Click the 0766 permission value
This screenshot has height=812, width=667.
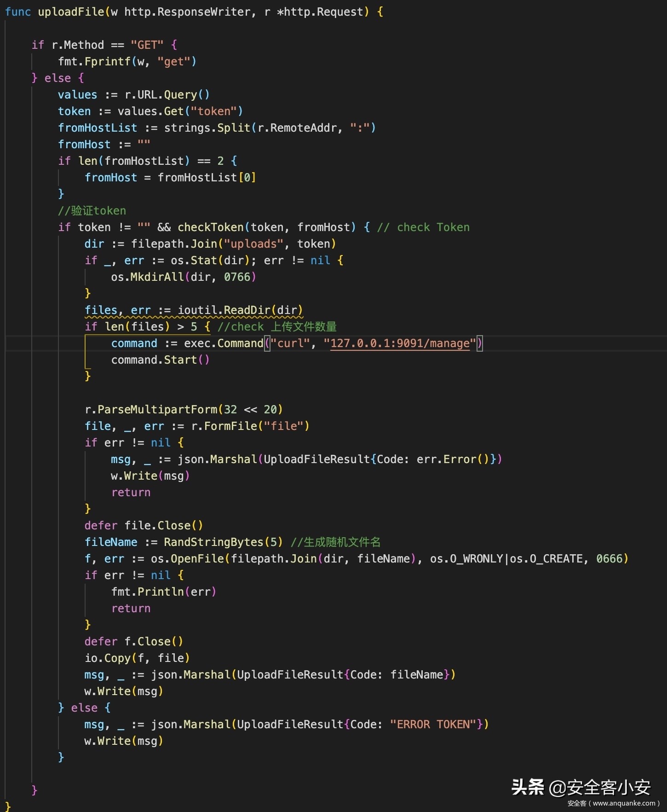(x=237, y=277)
